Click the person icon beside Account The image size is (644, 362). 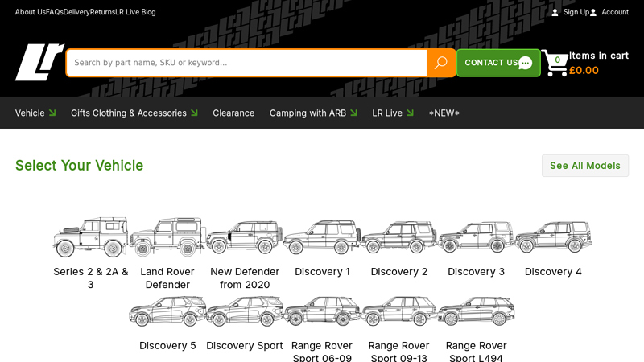(x=593, y=12)
